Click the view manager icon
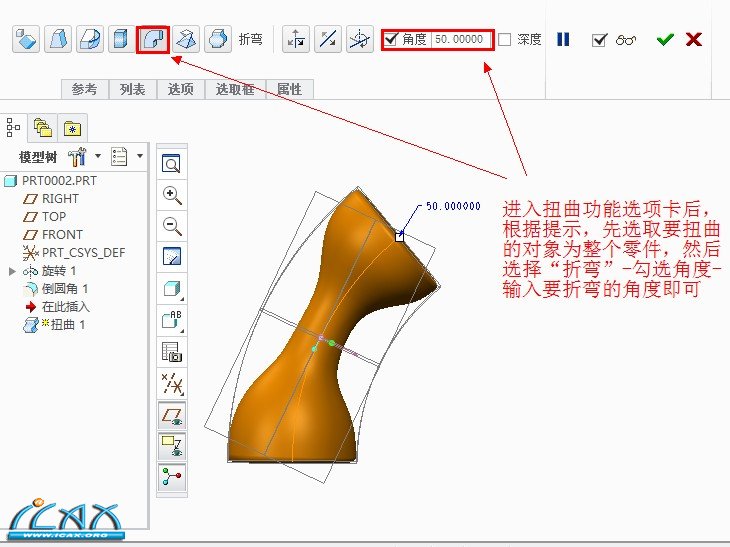The width and height of the screenshot is (730, 547). (x=172, y=352)
